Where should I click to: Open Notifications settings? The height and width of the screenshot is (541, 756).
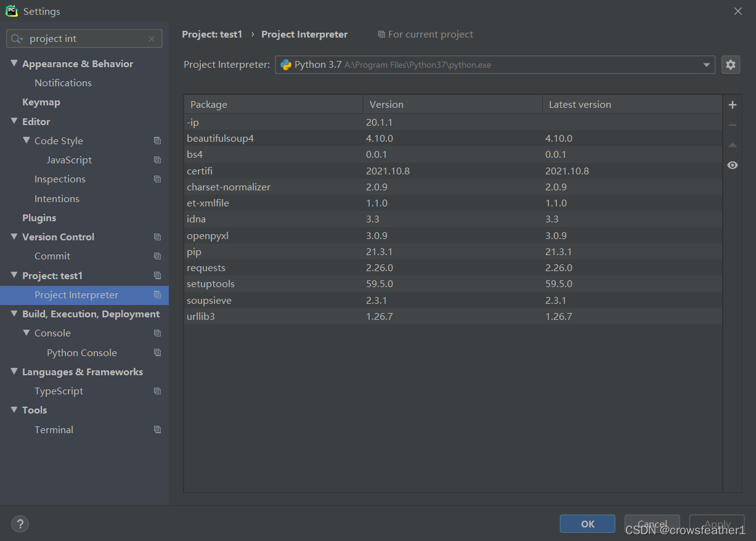point(63,83)
